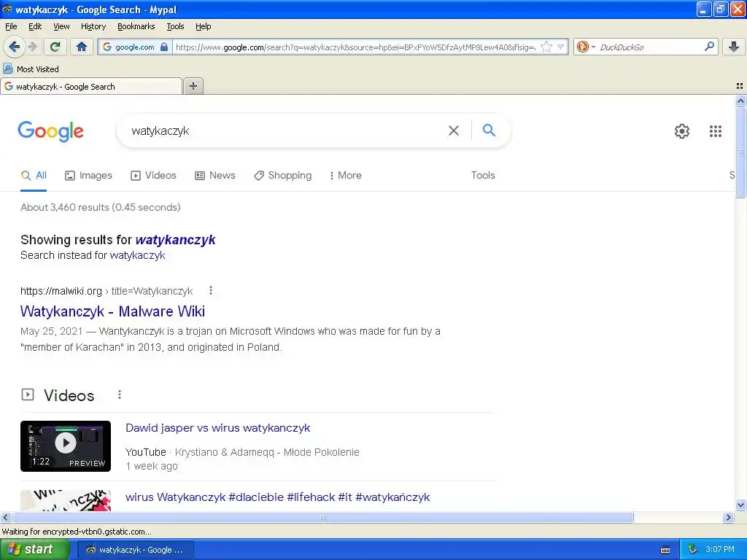
Task: Reload the current page
Action: 55,47
